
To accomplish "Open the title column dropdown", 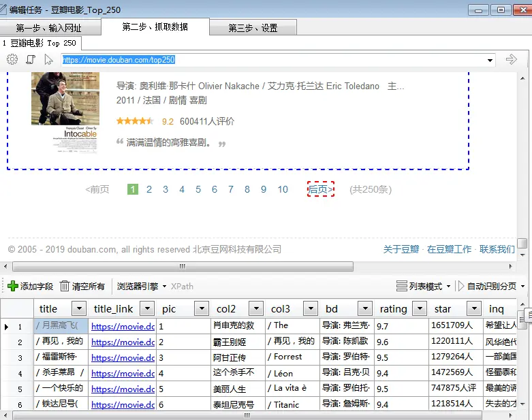I will coord(79,308).
